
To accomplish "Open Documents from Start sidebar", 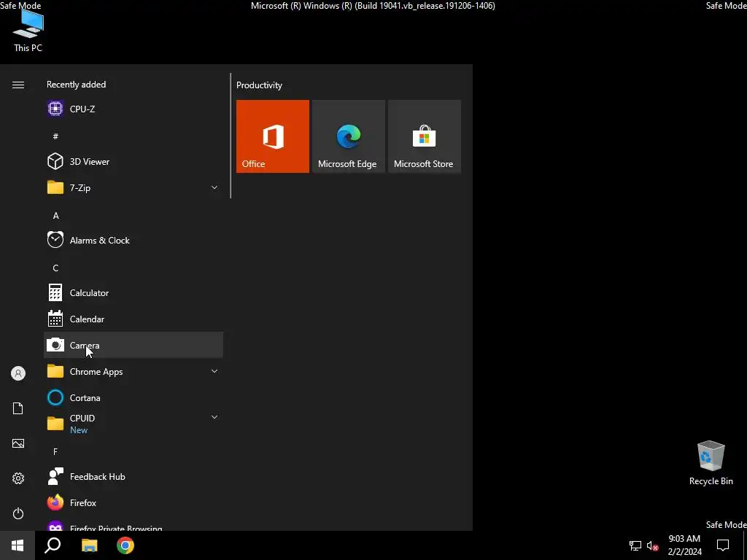I will pyautogui.click(x=18, y=408).
